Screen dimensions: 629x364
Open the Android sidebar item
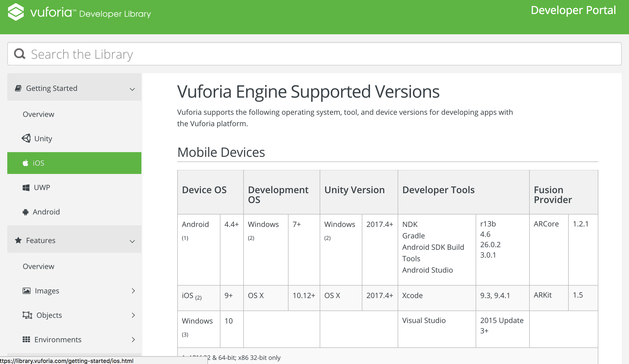[74, 212]
